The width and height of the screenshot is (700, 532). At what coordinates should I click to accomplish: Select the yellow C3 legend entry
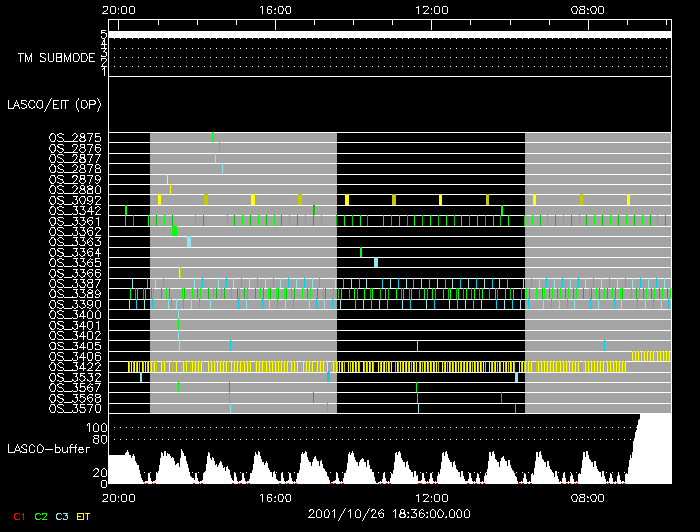point(63,516)
